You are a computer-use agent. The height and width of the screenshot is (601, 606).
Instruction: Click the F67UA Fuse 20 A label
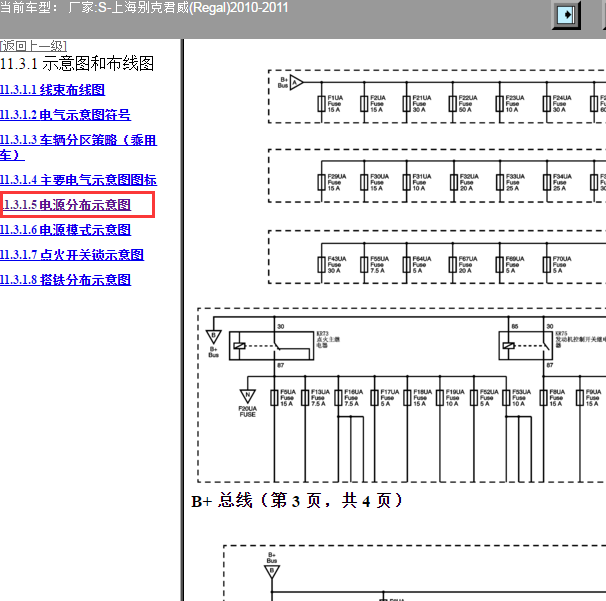(468, 264)
